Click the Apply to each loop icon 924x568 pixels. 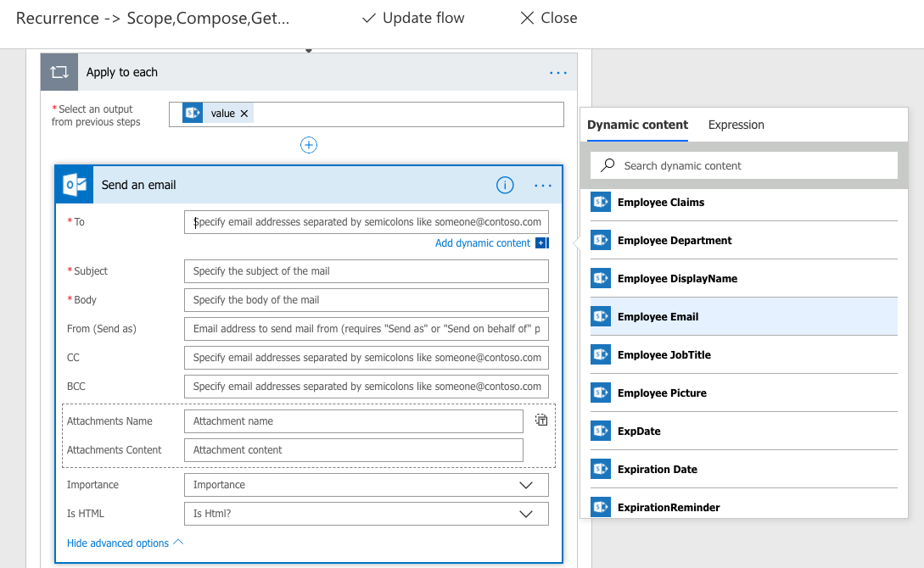coord(59,73)
